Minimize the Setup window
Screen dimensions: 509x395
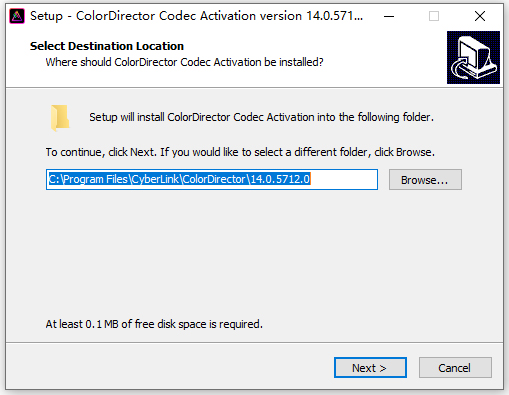pyautogui.click(x=389, y=16)
